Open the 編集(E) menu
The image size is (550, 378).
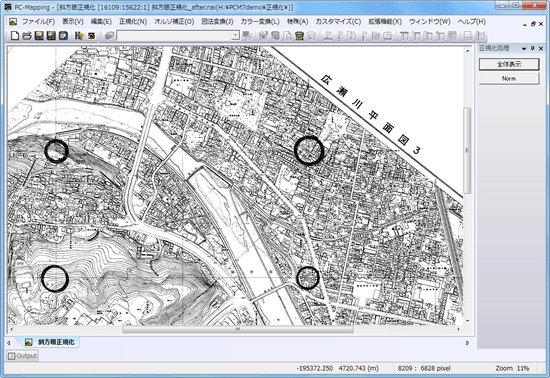click(101, 22)
